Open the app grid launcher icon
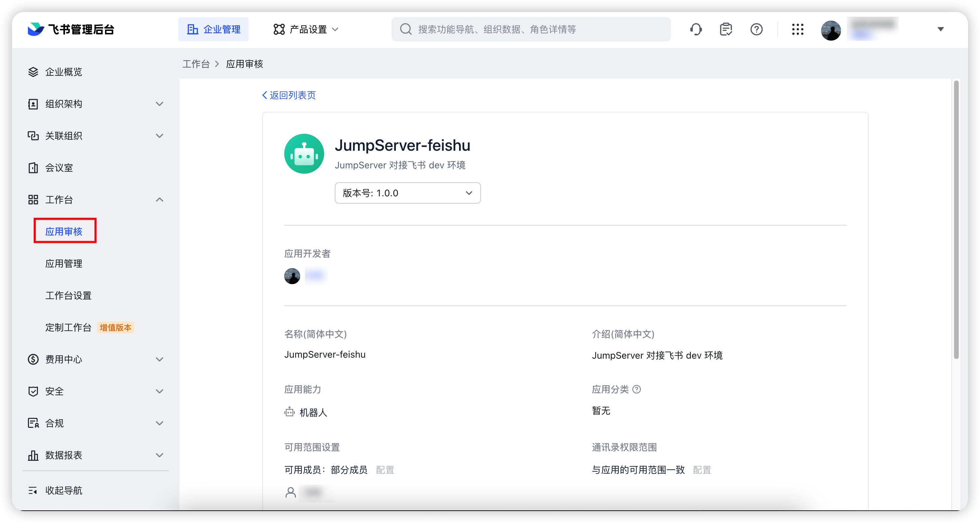Screen dimensions: 980x523 [797, 29]
